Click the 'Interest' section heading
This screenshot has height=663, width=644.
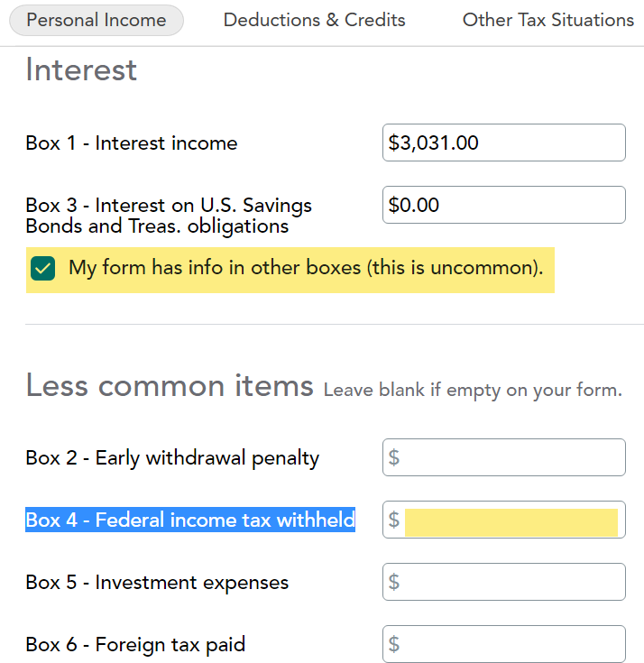click(81, 69)
